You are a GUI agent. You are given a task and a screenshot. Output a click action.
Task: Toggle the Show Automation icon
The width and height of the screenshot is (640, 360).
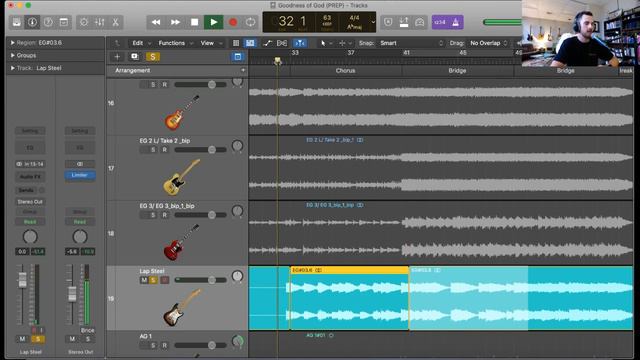[267, 43]
